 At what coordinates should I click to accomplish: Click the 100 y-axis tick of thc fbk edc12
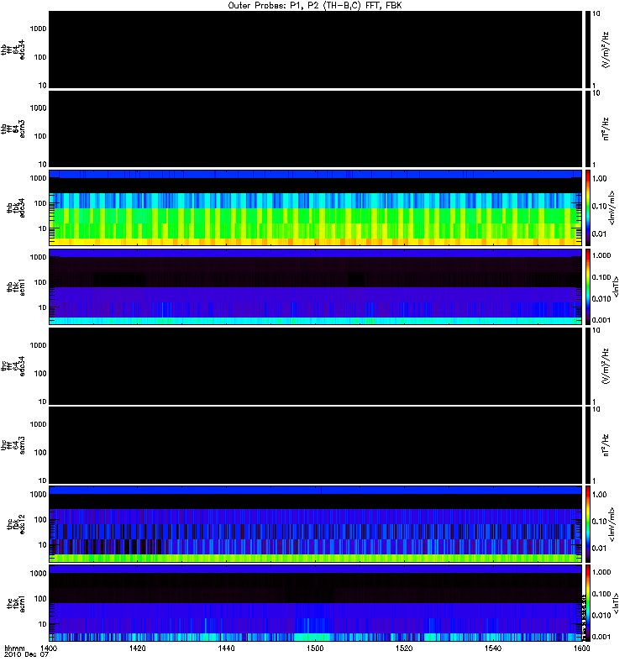tap(39, 520)
